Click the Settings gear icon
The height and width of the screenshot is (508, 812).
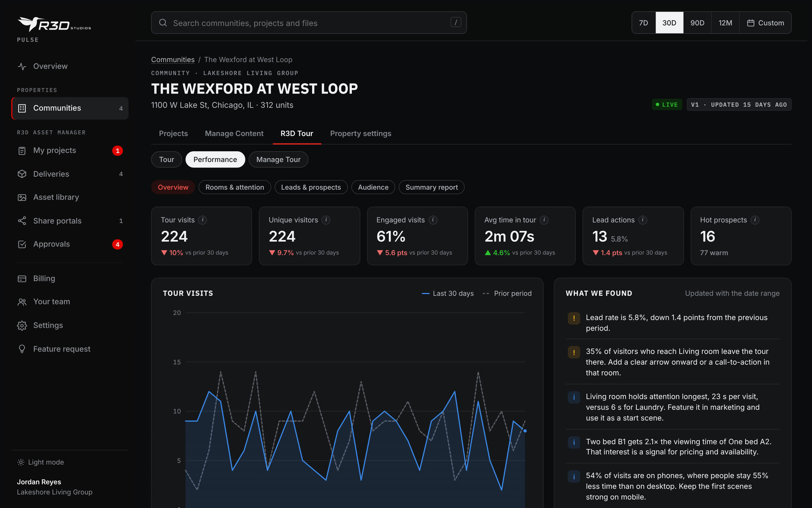(22, 326)
